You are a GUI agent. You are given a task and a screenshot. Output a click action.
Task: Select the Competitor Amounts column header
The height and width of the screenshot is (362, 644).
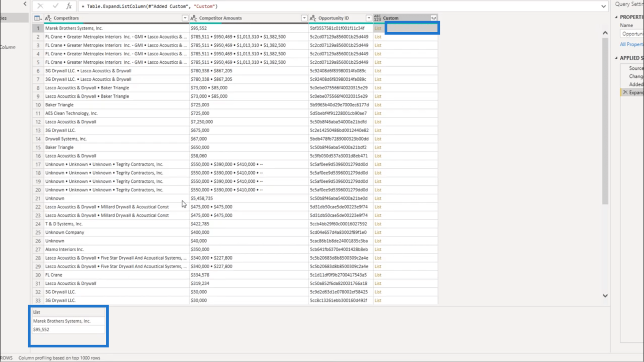[248, 18]
